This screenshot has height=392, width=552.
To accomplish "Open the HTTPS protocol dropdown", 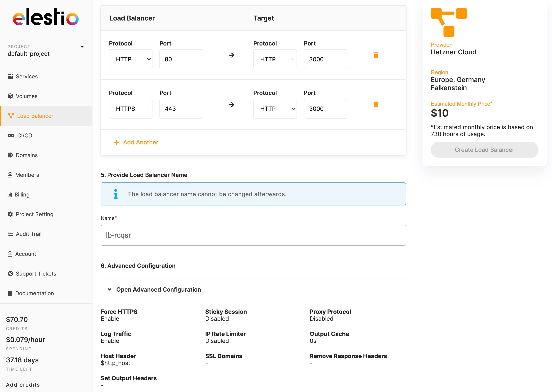I will coord(131,109).
